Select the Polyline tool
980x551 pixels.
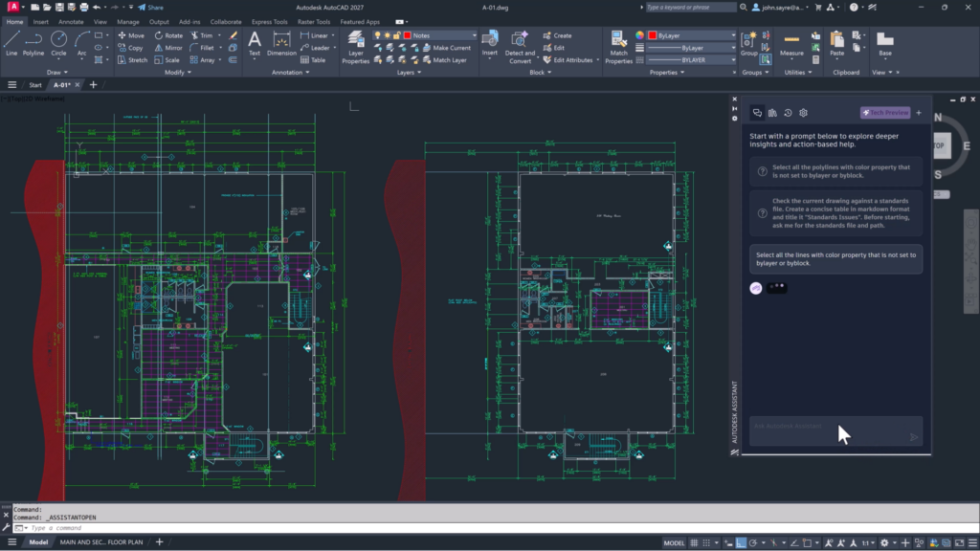(x=33, y=44)
